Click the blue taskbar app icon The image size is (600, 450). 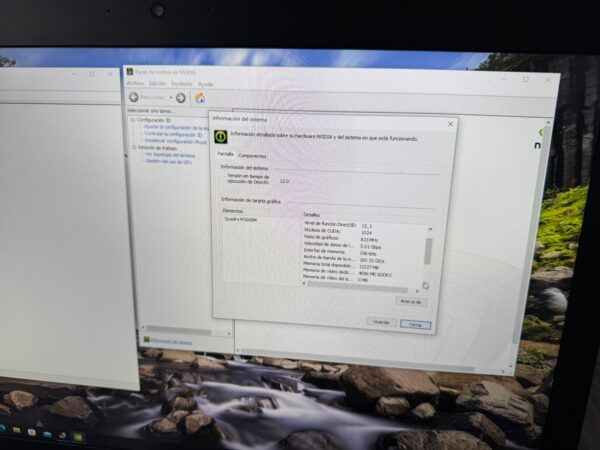pyautogui.click(x=47, y=434)
